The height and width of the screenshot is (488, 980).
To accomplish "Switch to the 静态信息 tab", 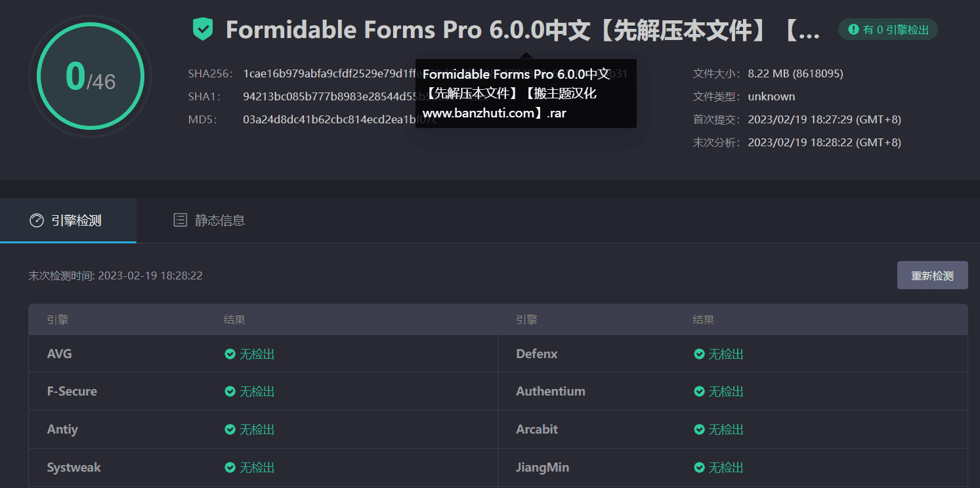I will (x=209, y=220).
